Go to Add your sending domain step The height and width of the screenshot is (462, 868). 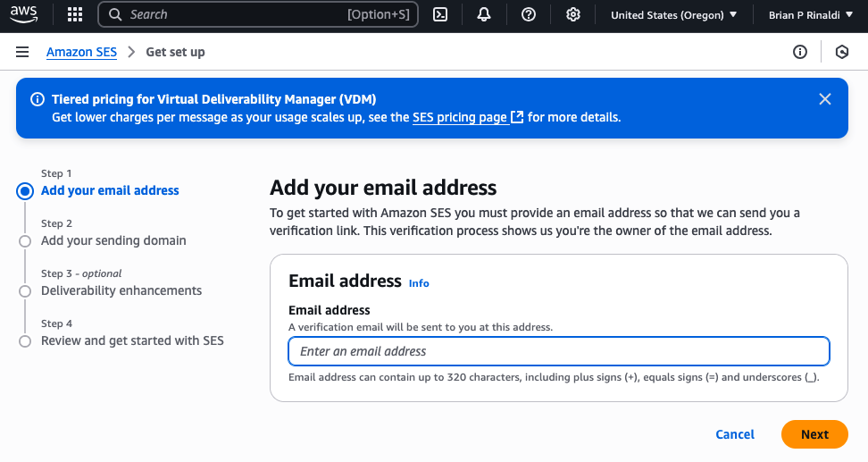pos(113,240)
